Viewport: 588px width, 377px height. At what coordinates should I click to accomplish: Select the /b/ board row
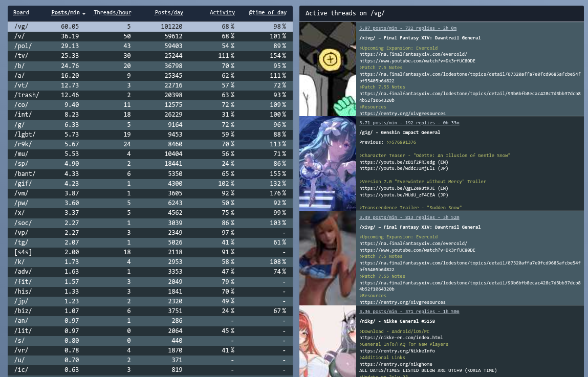[x=150, y=65]
